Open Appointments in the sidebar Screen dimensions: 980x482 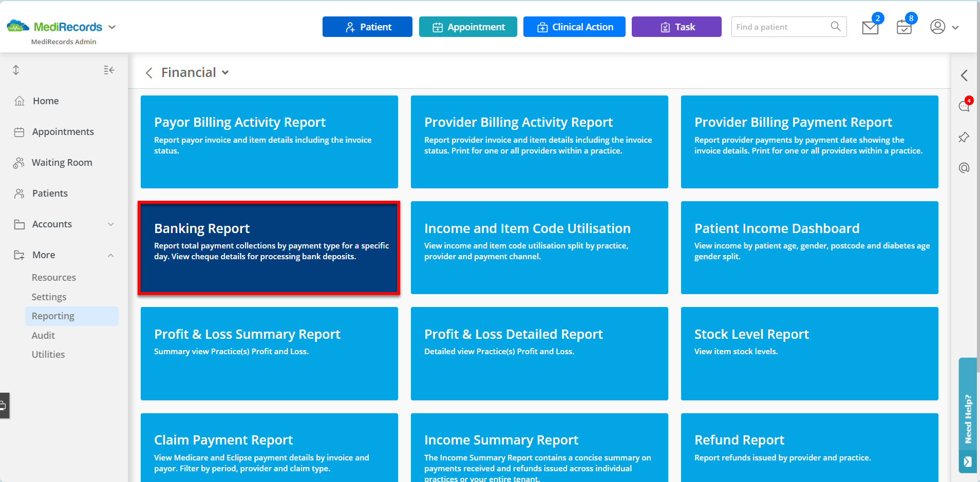point(64,132)
